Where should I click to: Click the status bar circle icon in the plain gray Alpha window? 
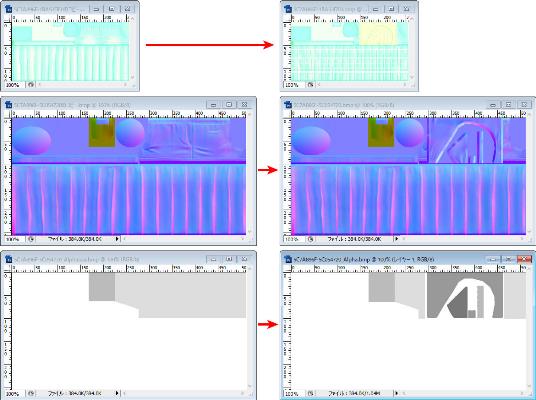coord(31,393)
